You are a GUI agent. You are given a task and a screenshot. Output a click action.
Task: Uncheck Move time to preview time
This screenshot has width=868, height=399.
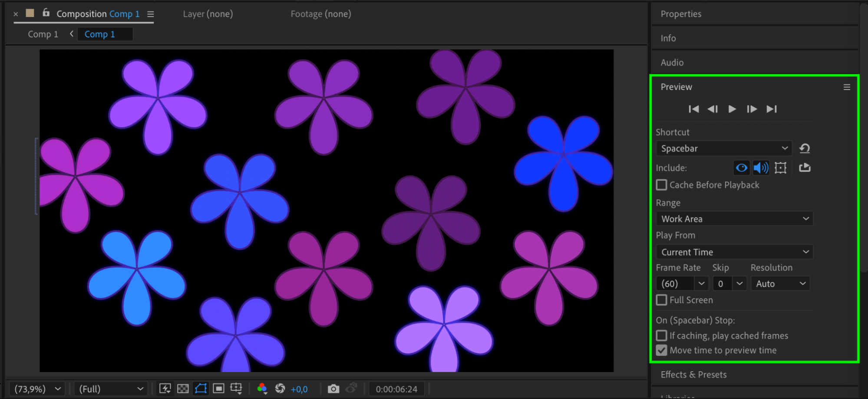click(661, 350)
